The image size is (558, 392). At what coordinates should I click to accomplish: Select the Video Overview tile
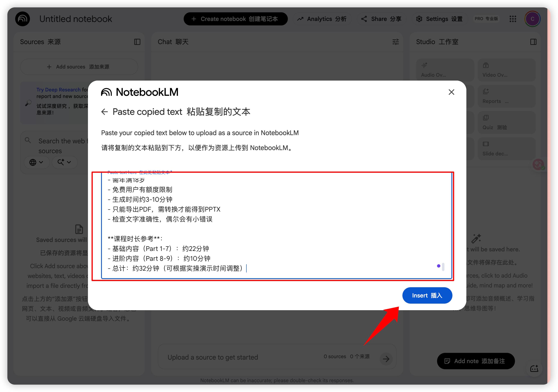click(x=507, y=70)
